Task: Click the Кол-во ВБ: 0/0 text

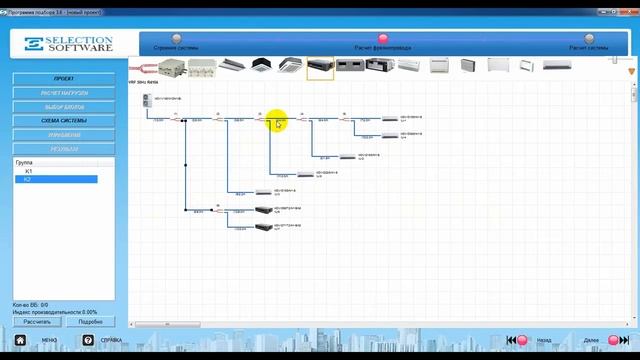Action: (x=30, y=305)
